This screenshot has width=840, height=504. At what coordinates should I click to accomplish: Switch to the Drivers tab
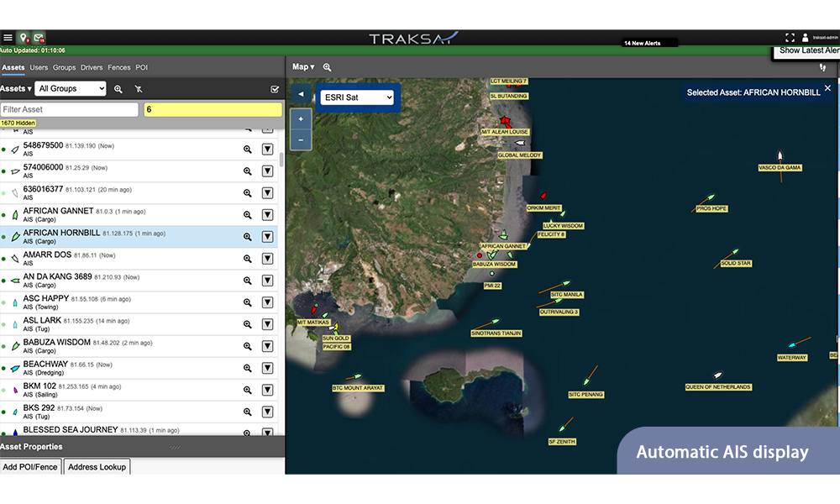click(x=92, y=67)
